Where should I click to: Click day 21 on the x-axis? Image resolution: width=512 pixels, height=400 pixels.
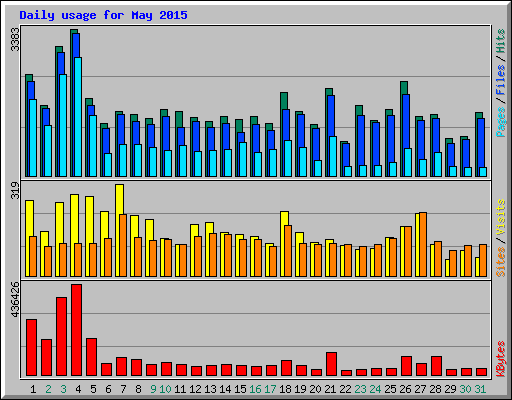pos(330,389)
